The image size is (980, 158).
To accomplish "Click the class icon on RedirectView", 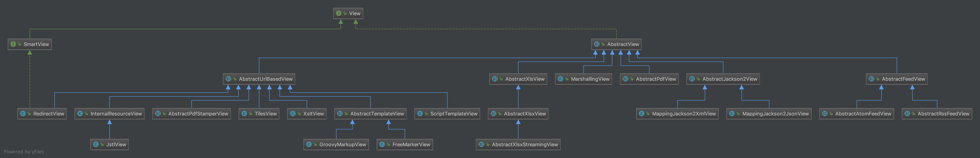I will coord(23,114).
